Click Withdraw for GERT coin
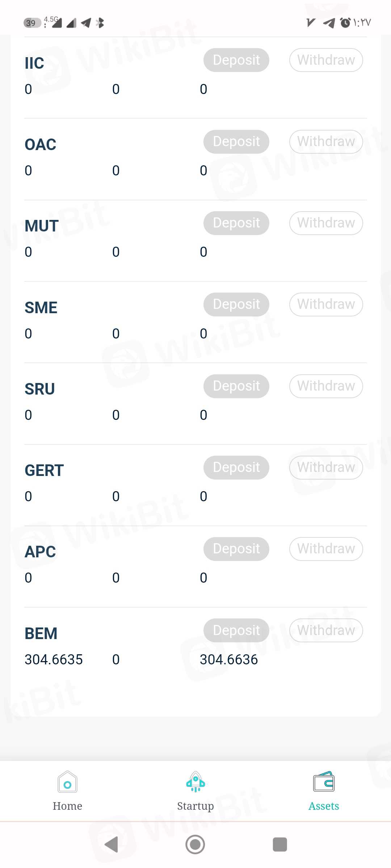 point(326,467)
